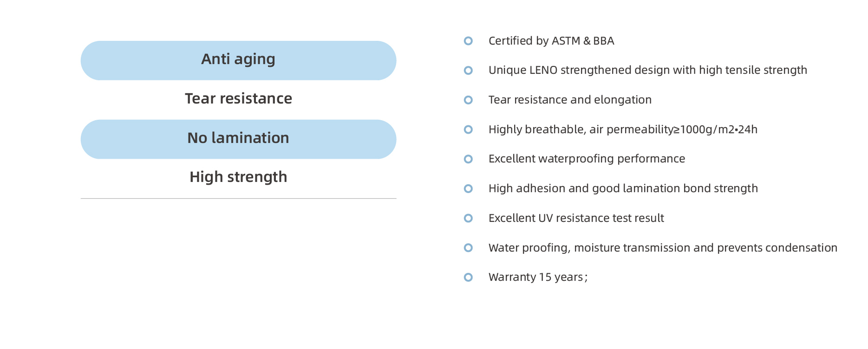The image size is (868, 349).
Task: Click bullet next to Highly breathable line
Action: click(468, 129)
